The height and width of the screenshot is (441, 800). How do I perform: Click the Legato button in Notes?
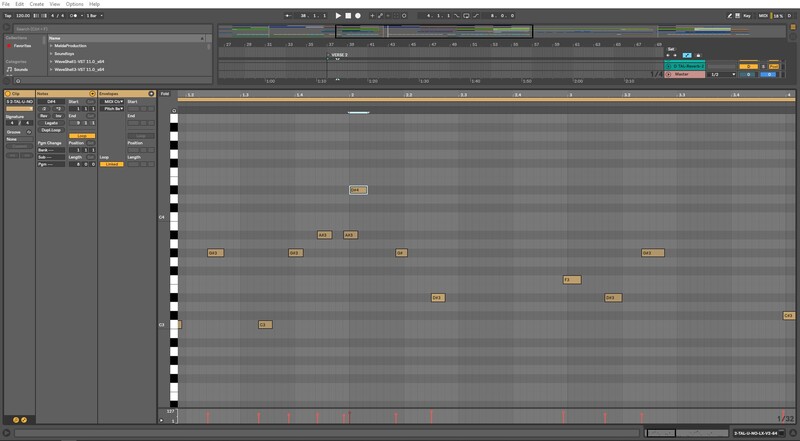click(x=51, y=122)
